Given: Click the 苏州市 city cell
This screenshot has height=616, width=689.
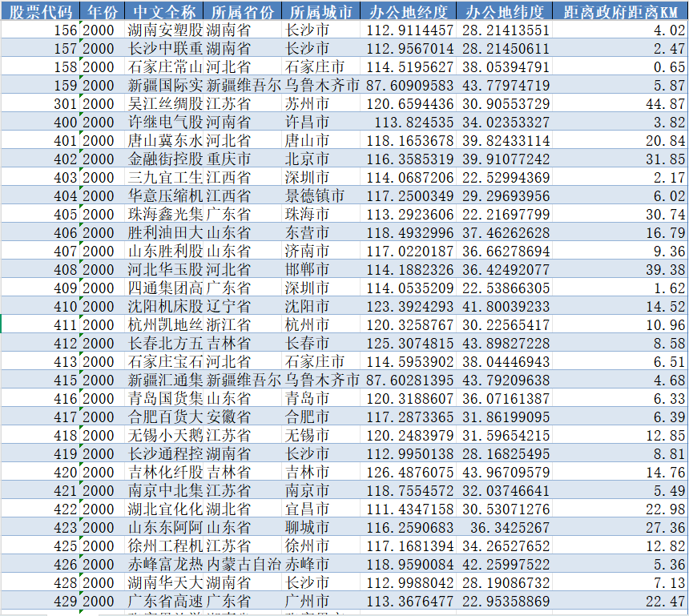Looking at the screenshot, I should 308,104.
